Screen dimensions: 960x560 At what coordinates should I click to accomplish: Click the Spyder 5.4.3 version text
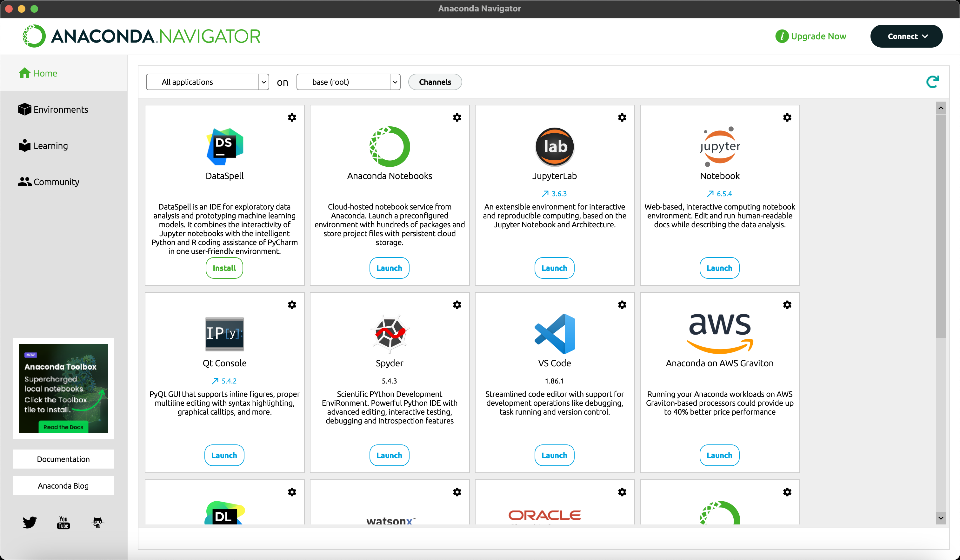coord(389,381)
